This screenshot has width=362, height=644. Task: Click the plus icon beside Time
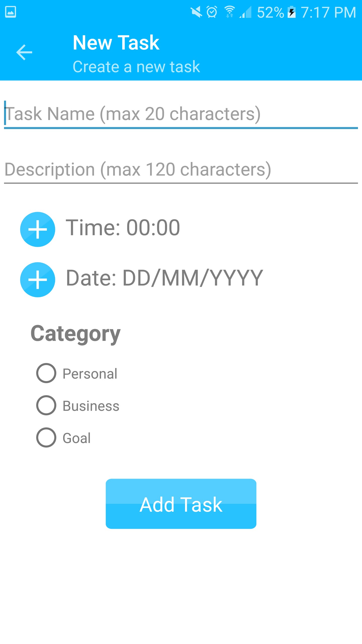(x=38, y=229)
